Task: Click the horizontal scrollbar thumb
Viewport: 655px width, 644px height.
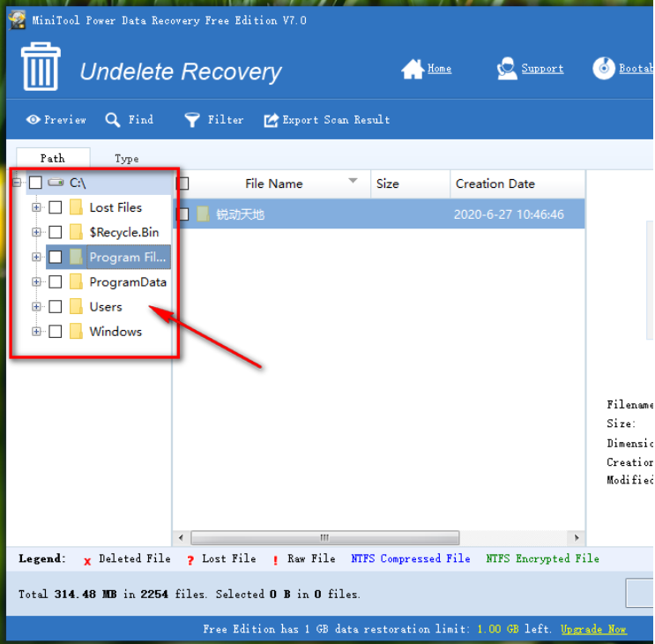Action: [325, 537]
